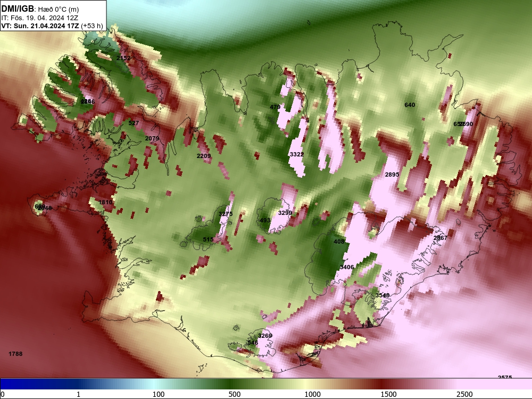Select the 1788 value over the sea

(15, 354)
